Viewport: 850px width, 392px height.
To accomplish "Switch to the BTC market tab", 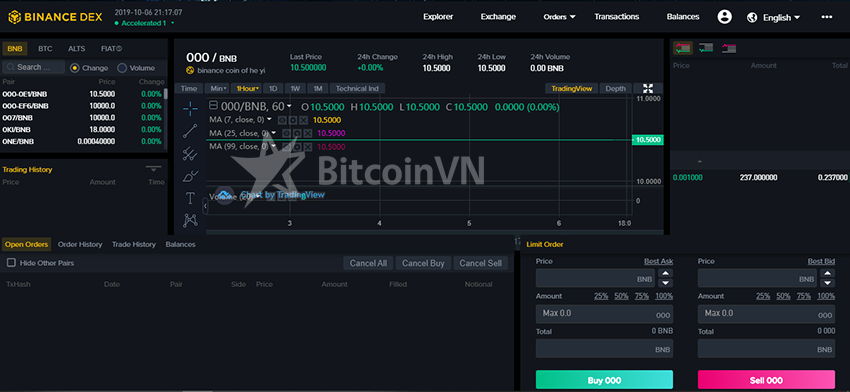I will pos(45,49).
